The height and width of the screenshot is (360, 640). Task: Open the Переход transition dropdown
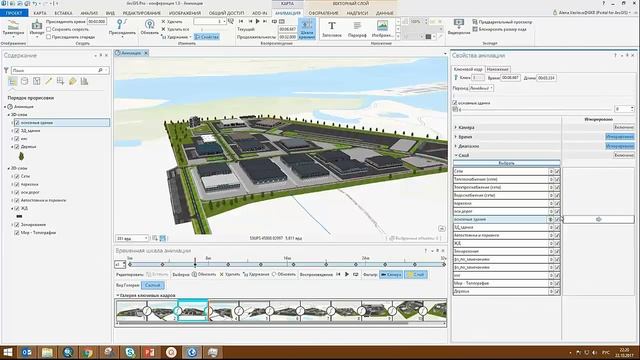(x=481, y=88)
